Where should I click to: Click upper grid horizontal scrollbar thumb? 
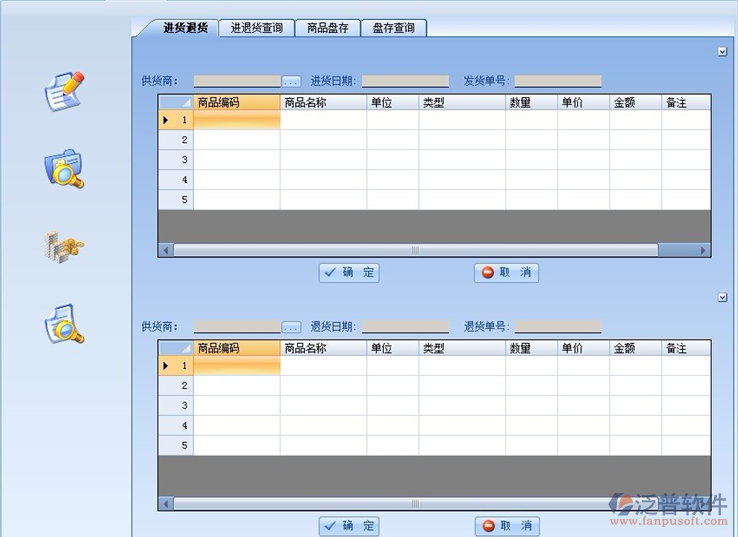tap(416, 250)
